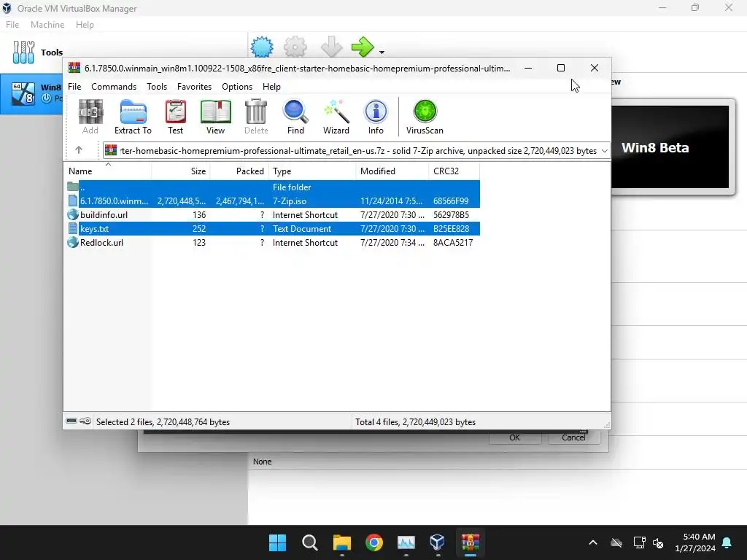
Task: Open the View book icon
Action: coord(215,112)
